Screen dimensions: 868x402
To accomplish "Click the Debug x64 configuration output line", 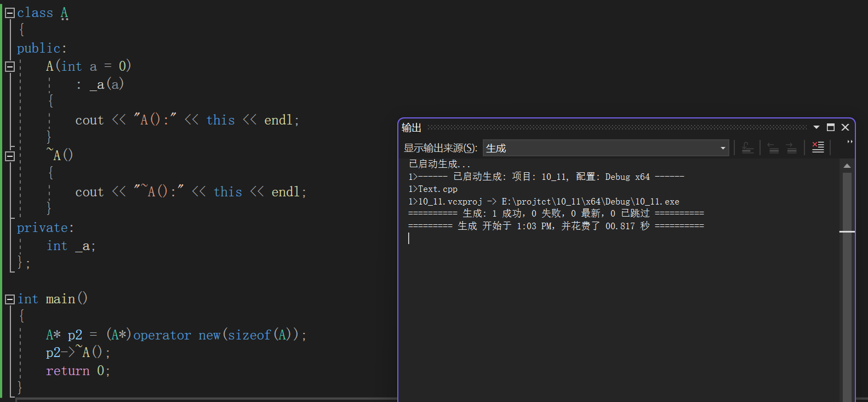I will (x=546, y=177).
